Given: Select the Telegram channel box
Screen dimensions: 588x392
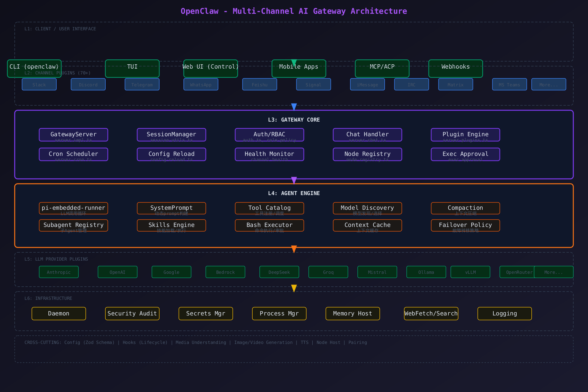Looking at the screenshot, I should click(142, 85).
